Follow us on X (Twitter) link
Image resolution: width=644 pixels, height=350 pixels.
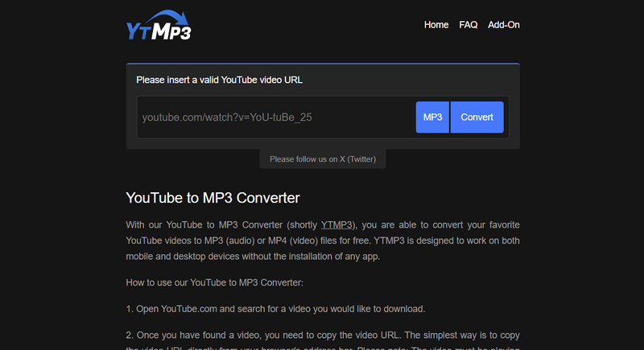323,159
